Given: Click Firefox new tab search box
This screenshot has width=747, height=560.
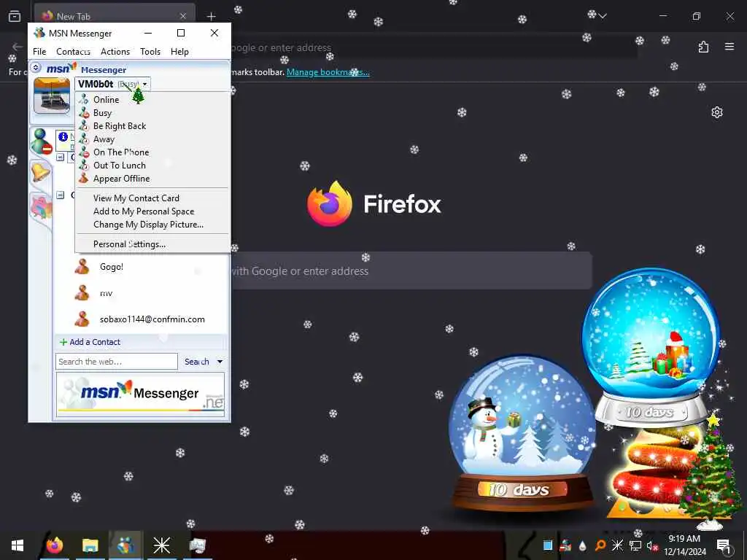Looking at the screenshot, I should tap(410, 271).
